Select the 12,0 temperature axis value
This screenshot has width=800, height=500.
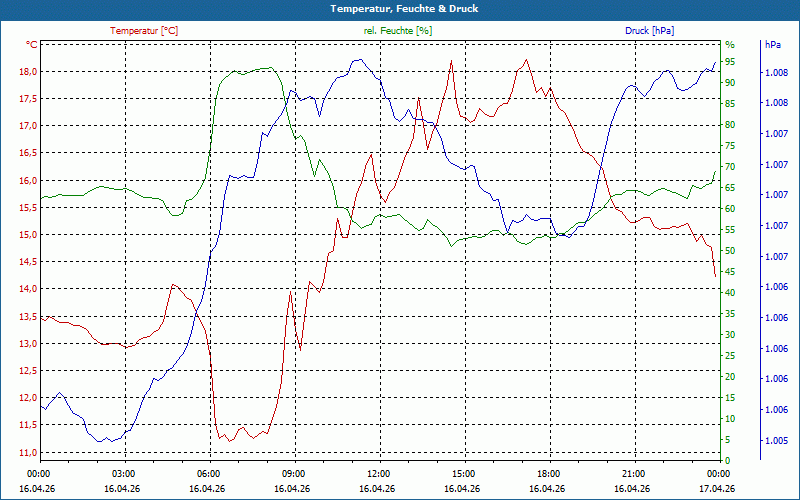[x=28, y=397]
